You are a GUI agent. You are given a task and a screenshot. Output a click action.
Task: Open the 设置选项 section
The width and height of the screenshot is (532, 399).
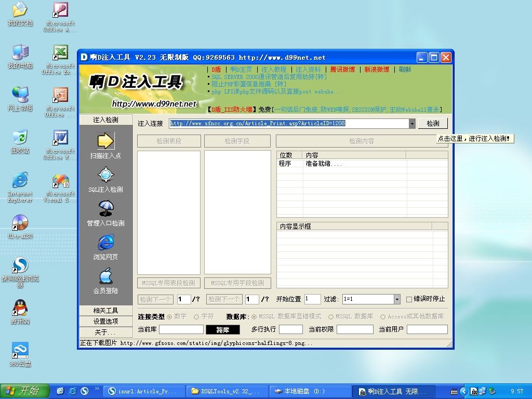[x=106, y=321]
